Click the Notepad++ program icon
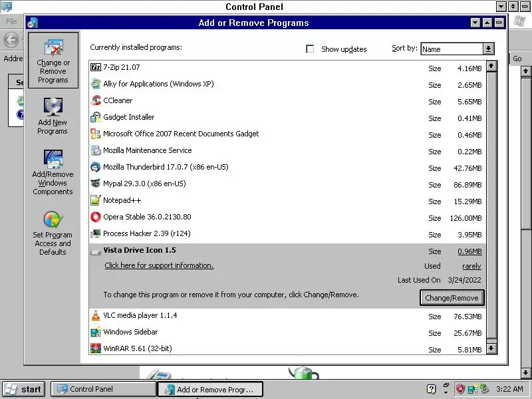Viewport: 532px width, 399px height. [96, 200]
